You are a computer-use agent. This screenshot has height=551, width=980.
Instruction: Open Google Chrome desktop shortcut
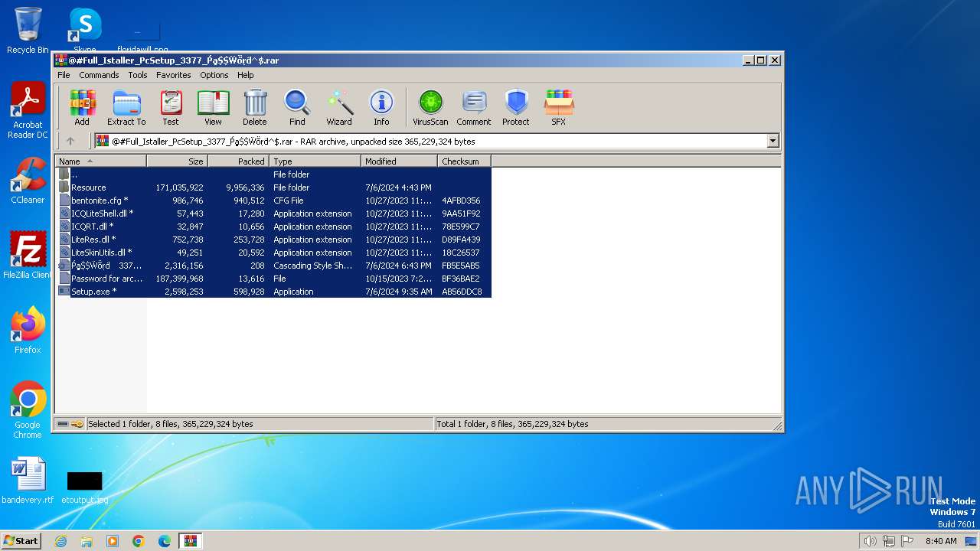click(28, 410)
